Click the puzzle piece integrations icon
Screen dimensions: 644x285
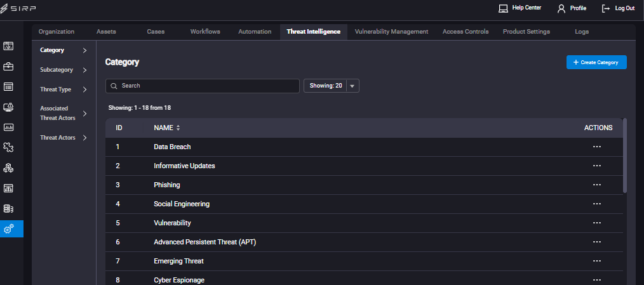click(x=9, y=147)
